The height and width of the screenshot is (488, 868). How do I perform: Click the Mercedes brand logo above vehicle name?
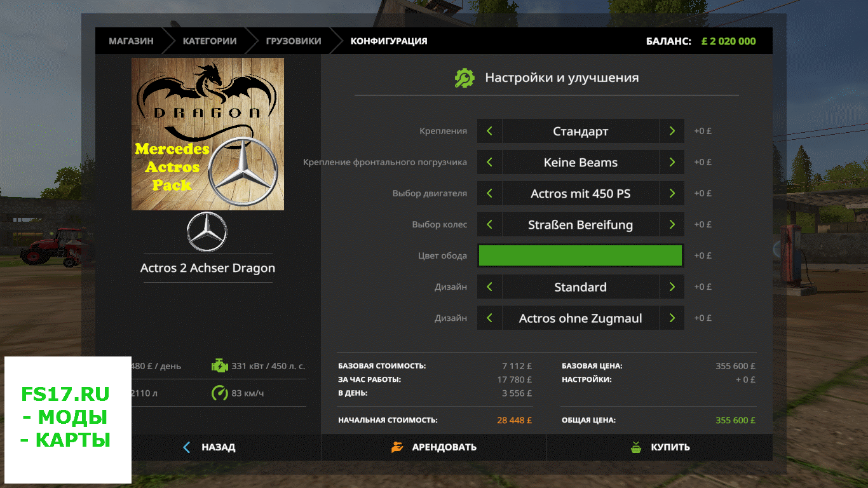point(207,232)
